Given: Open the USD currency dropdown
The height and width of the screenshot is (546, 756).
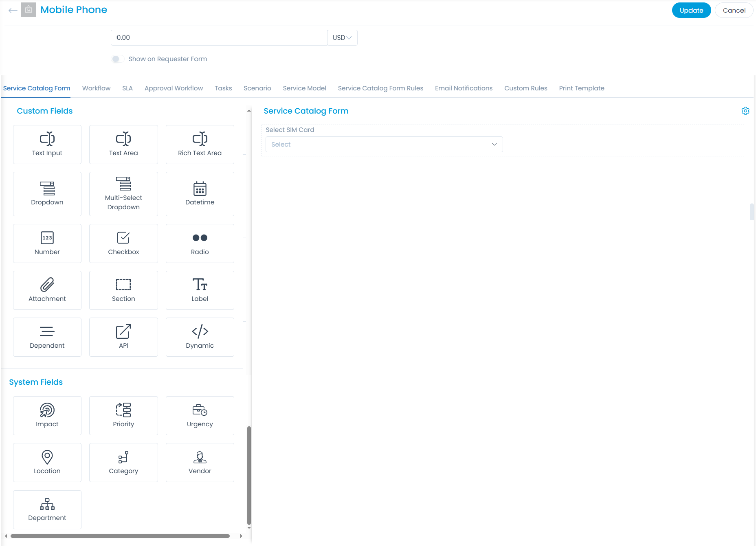Looking at the screenshot, I should click(x=342, y=37).
